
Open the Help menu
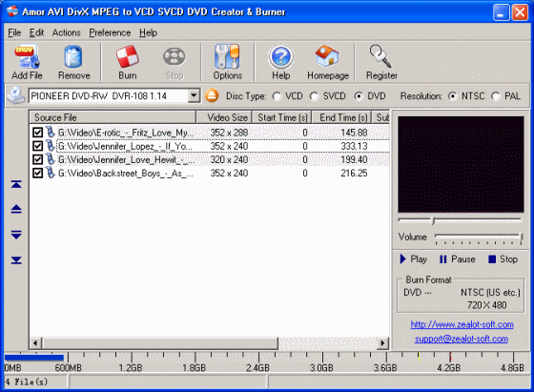(148, 32)
